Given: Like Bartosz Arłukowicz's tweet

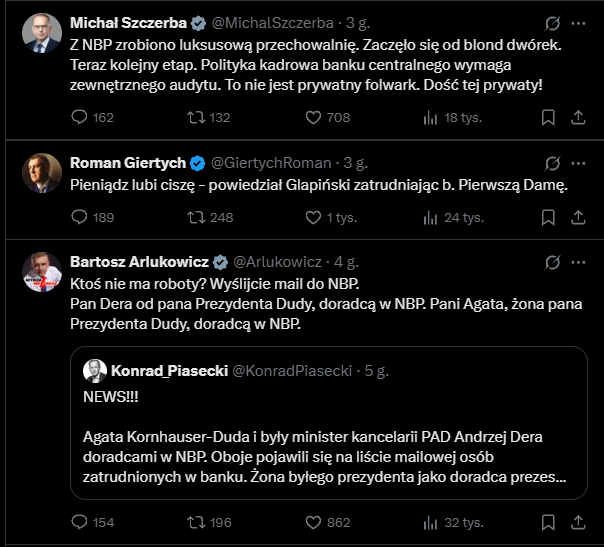Looking at the screenshot, I should (x=312, y=521).
